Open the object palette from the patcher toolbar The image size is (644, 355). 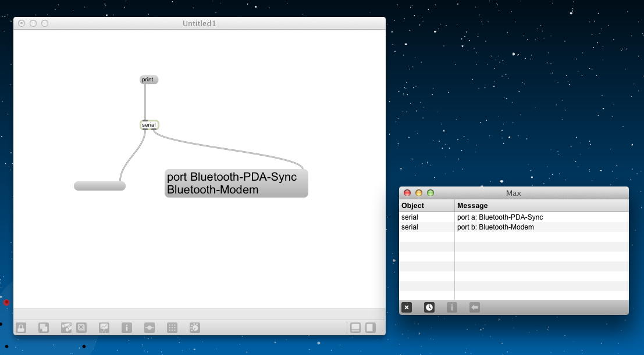click(66, 328)
